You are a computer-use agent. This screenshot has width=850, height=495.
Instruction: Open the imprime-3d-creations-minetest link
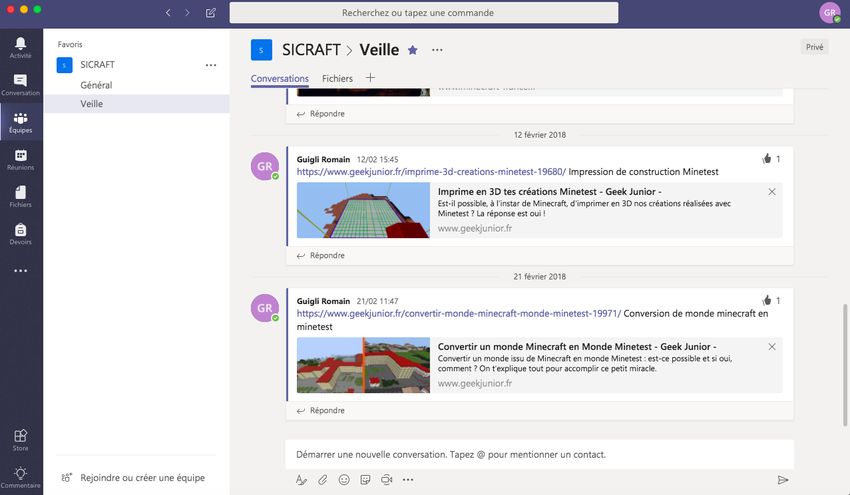pos(431,172)
